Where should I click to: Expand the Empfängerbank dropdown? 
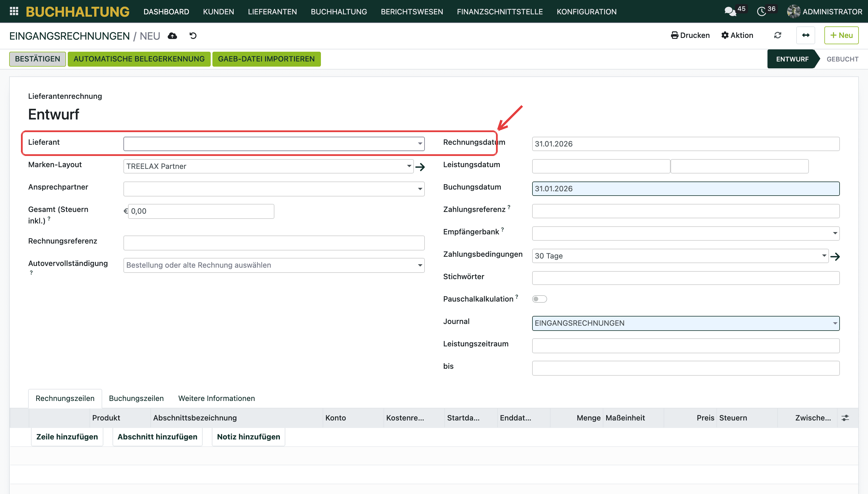pyautogui.click(x=835, y=234)
